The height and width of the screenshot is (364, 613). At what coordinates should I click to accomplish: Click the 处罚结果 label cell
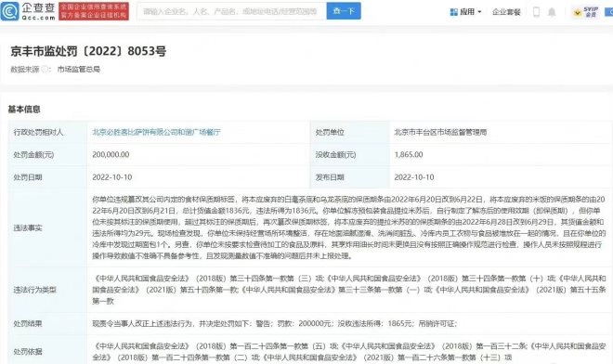click(47, 324)
